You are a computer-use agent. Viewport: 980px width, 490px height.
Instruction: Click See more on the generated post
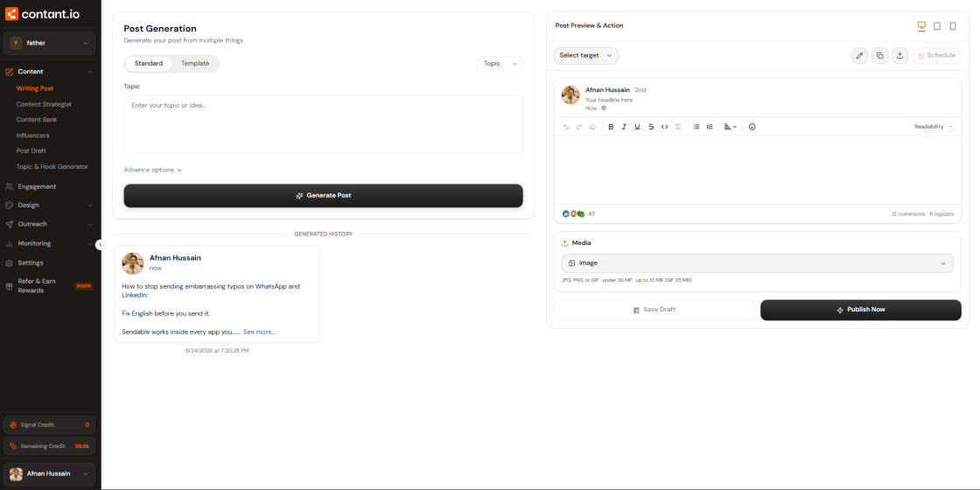pos(259,332)
